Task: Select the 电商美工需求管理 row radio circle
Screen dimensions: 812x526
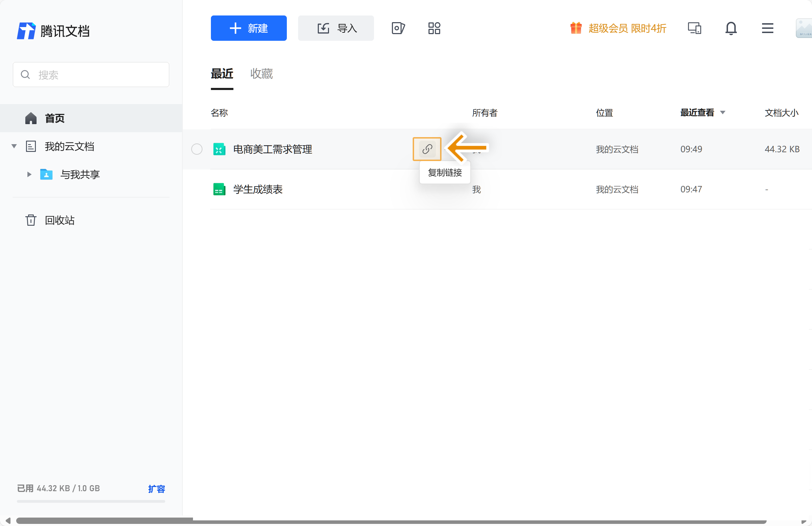Action: [197, 149]
